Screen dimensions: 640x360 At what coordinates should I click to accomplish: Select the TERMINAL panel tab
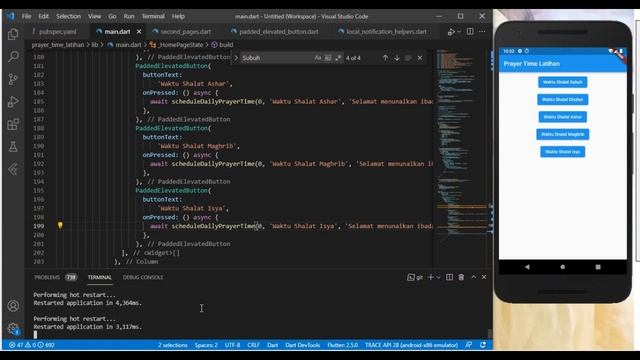(100, 277)
